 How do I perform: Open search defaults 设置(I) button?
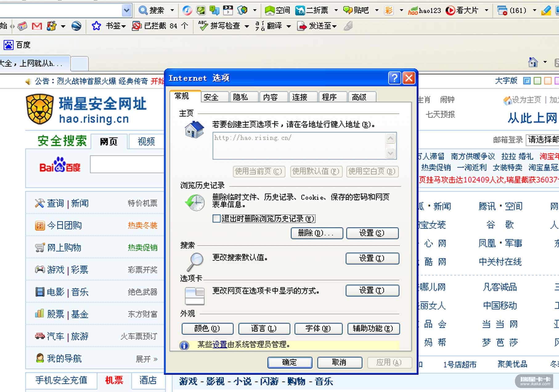[372, 259]
